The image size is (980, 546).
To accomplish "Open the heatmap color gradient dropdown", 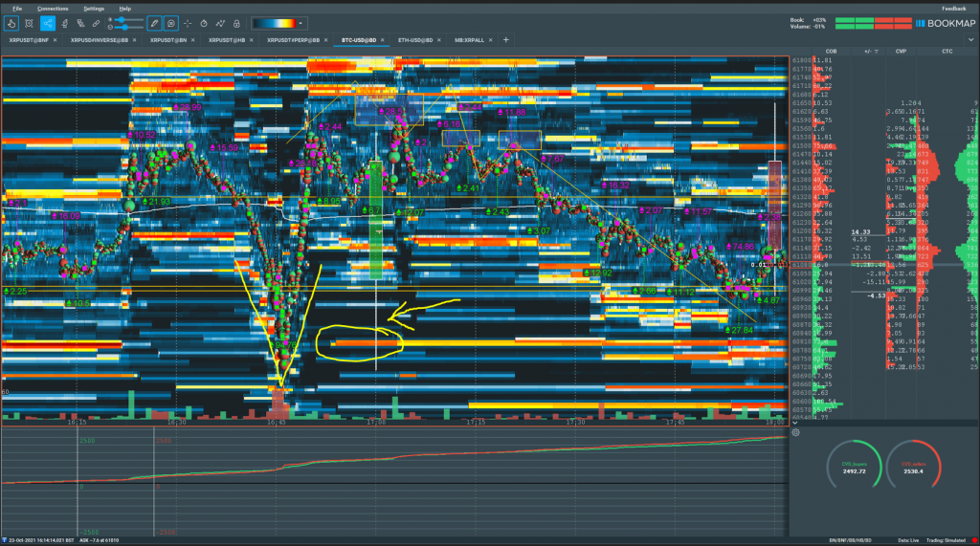I will [278, 24].
